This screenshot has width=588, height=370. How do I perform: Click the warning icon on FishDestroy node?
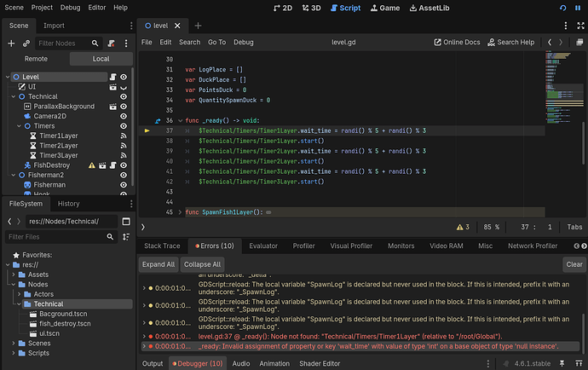coord(90,165)
